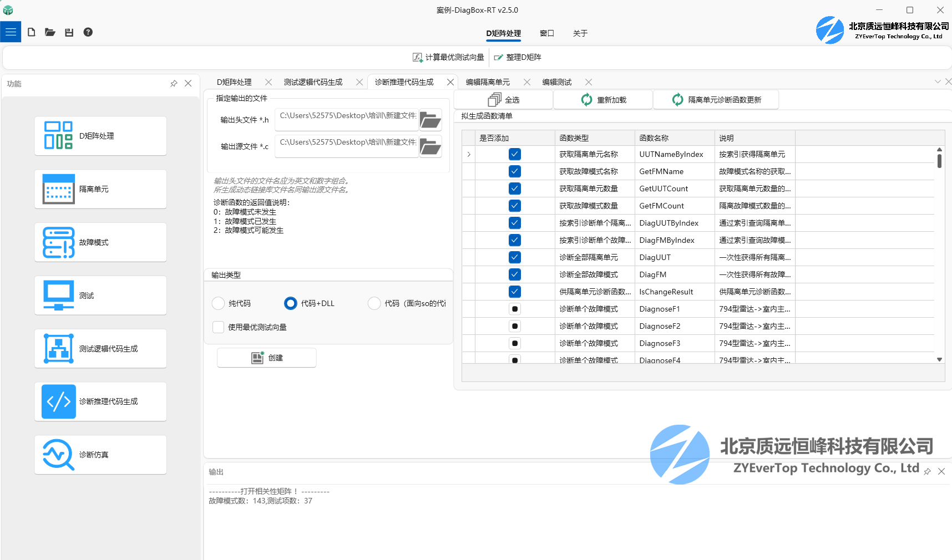The image size is (952, 560).
Task: Uncheck the GetUUTCount row checkbox
Action: [x=515, y=189]
